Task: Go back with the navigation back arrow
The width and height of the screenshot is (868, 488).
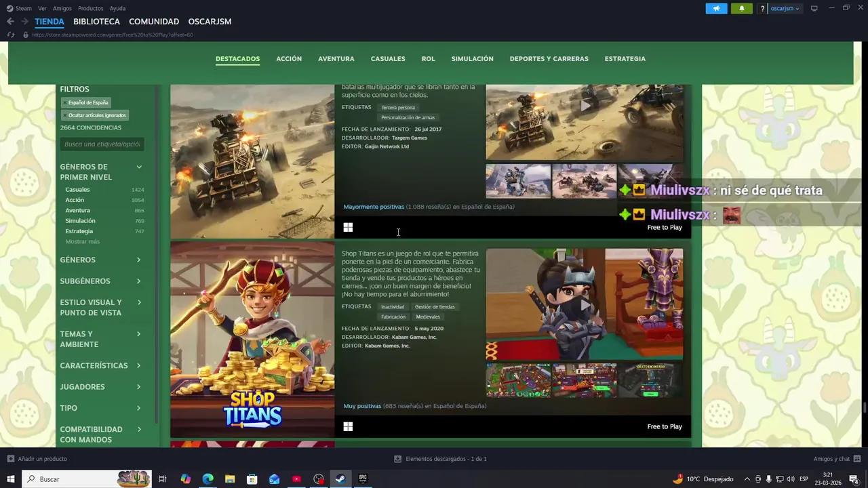Action: (x=10, y=22)
